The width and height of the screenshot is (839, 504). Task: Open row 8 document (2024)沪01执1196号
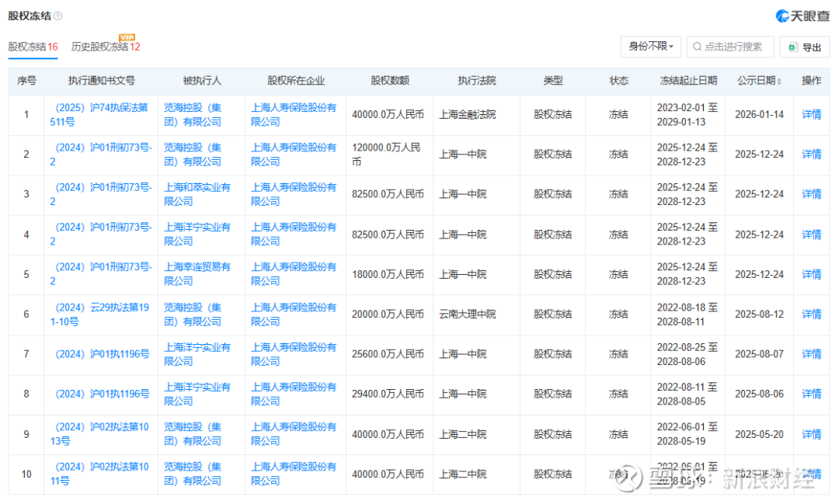[103, 394]
